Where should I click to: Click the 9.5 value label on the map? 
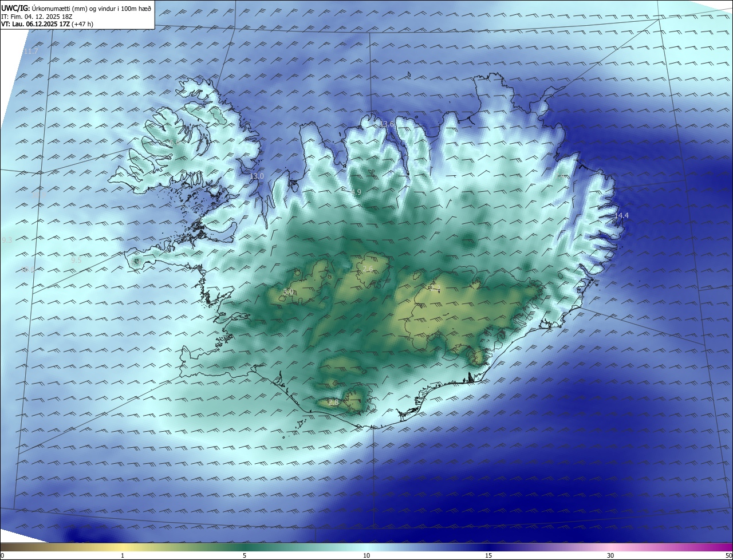pyautogui.click(x=76, y=260)
